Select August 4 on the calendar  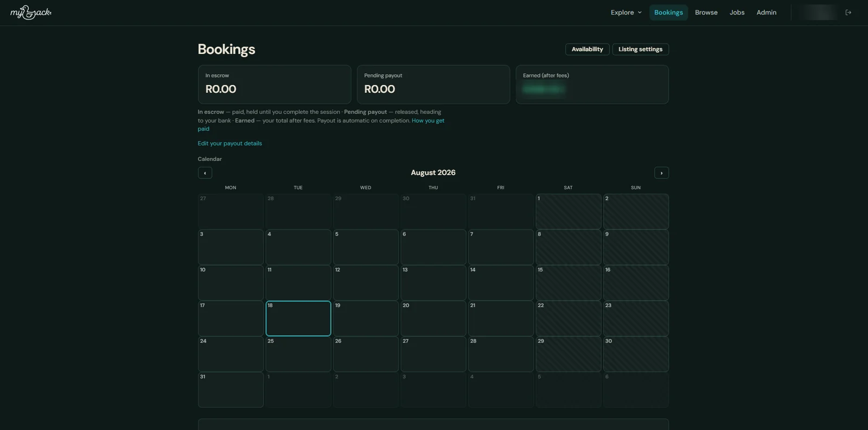[x=298, y=248]
